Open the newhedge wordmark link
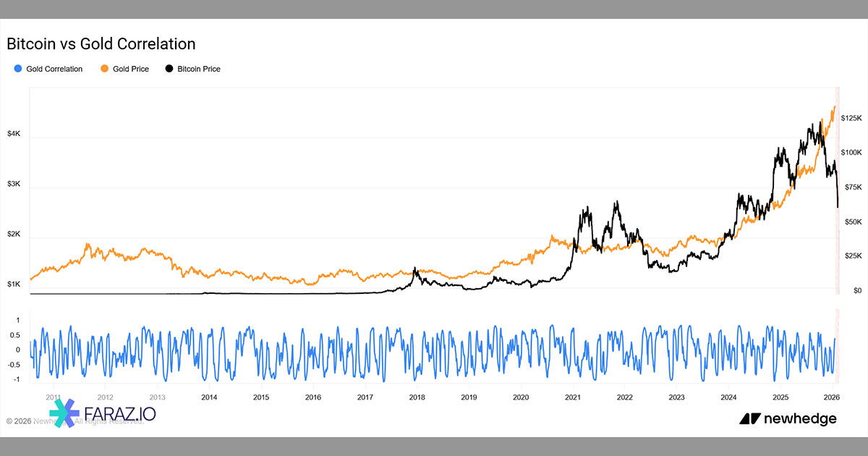This screenshot has height=456, width=868. coord(799,418)
